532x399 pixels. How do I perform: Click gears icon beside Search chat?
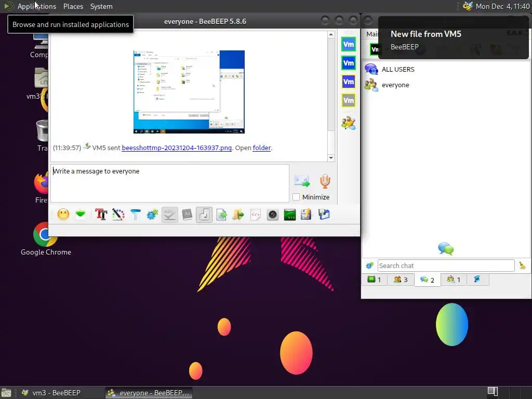click(369, 265)
